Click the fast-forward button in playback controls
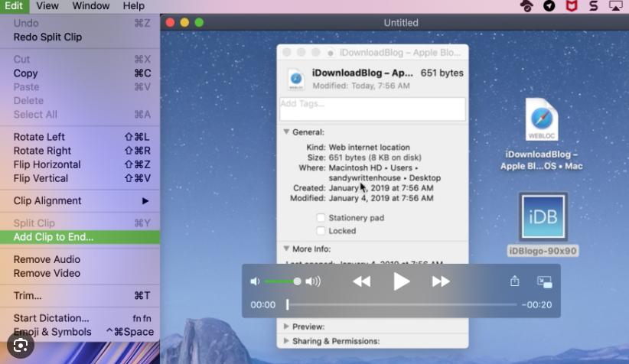The image size is (629, 364). tap(441, 281)
